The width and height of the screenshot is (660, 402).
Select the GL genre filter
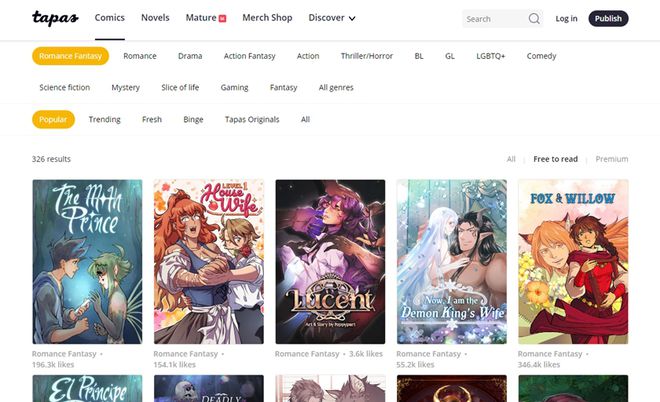[450, 56]
